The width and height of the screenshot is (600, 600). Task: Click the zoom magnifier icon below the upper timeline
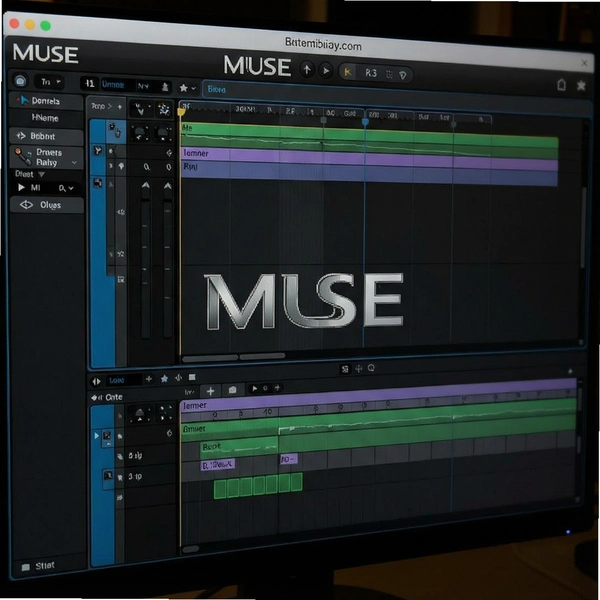(371, 368)
